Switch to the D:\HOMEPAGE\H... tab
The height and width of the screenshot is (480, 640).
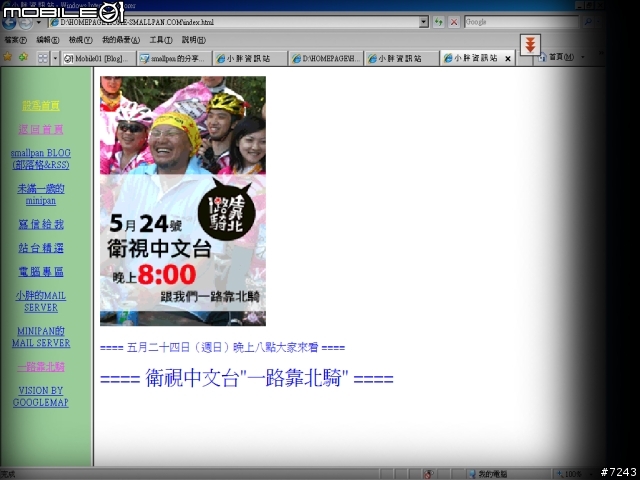tap(326, 59)
